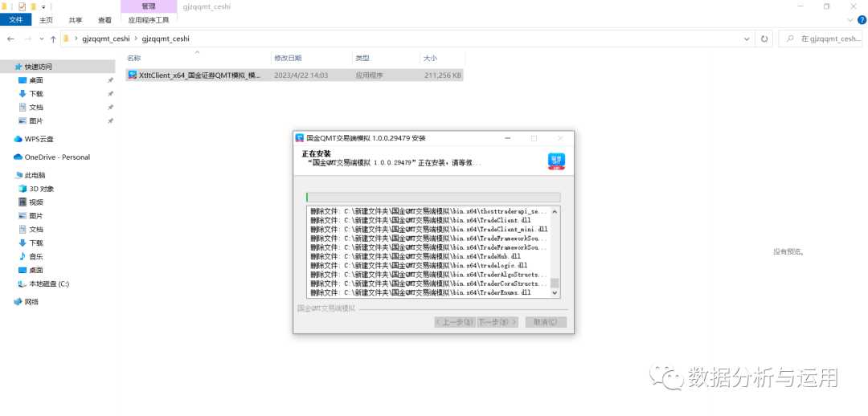Image resolution: width=868 pixels, height=416 pixels.
Task: Switch to the 主页 ribbon tab
Action: click(46, 20)
